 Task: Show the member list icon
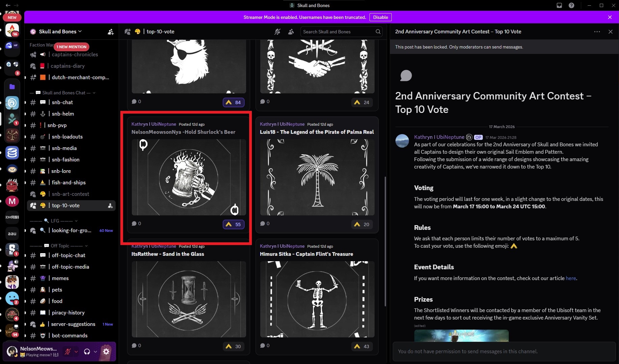coord(291,32)
